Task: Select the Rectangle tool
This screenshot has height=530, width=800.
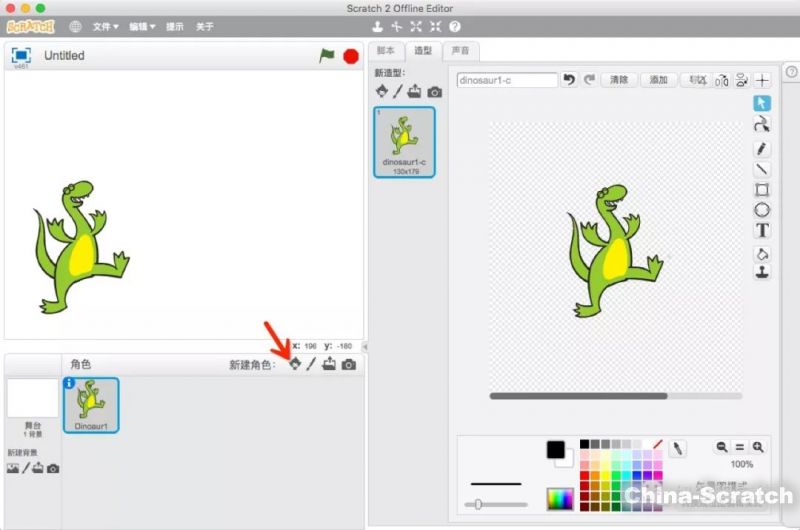Action: point(761,189)
